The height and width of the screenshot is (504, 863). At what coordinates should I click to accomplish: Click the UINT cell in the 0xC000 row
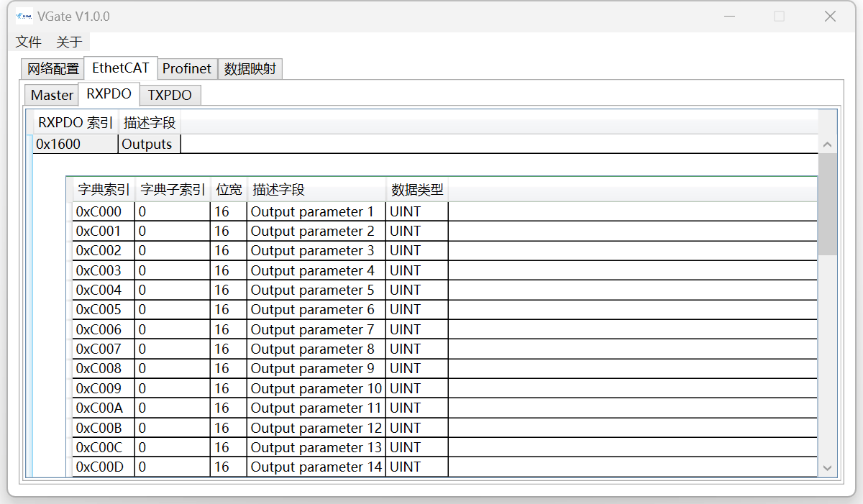pos(417,211)
